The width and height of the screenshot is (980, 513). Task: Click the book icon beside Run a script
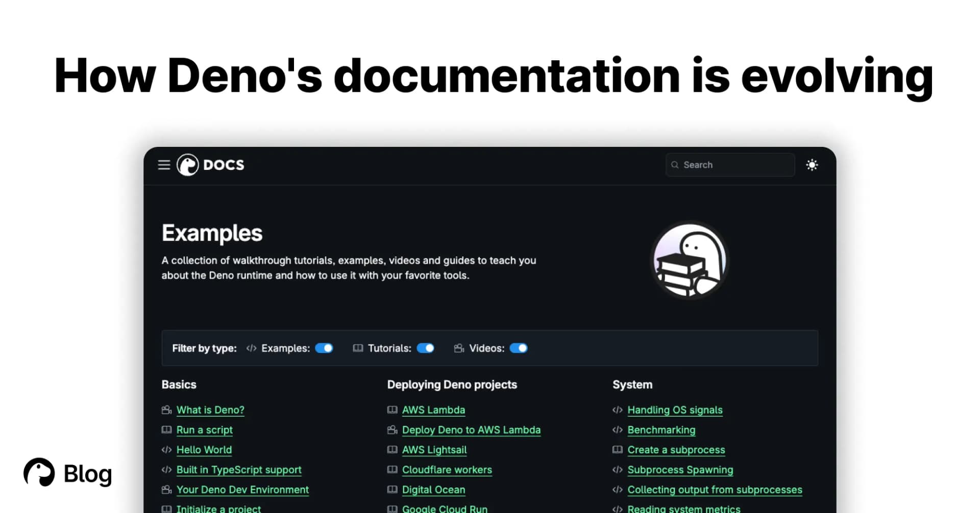[166, 429]
